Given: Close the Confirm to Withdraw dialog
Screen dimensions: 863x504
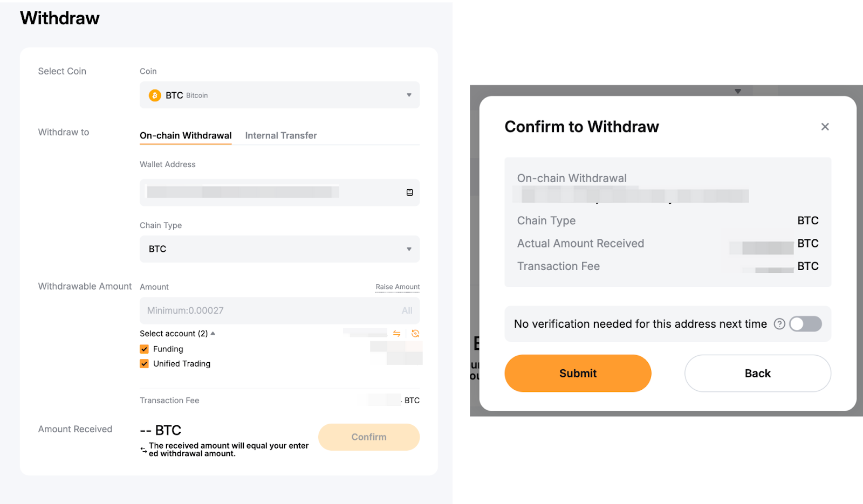Looking at the screenshot, I should pos(825,127).
